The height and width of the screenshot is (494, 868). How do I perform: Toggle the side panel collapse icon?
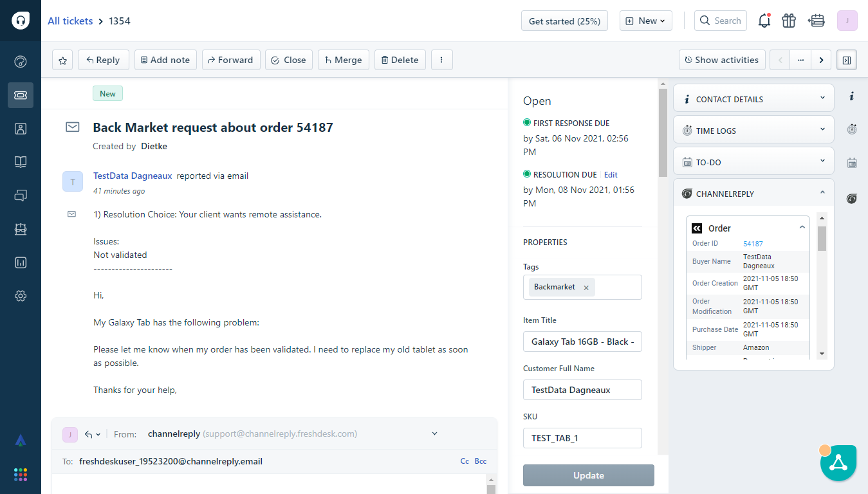pos(847,60)
